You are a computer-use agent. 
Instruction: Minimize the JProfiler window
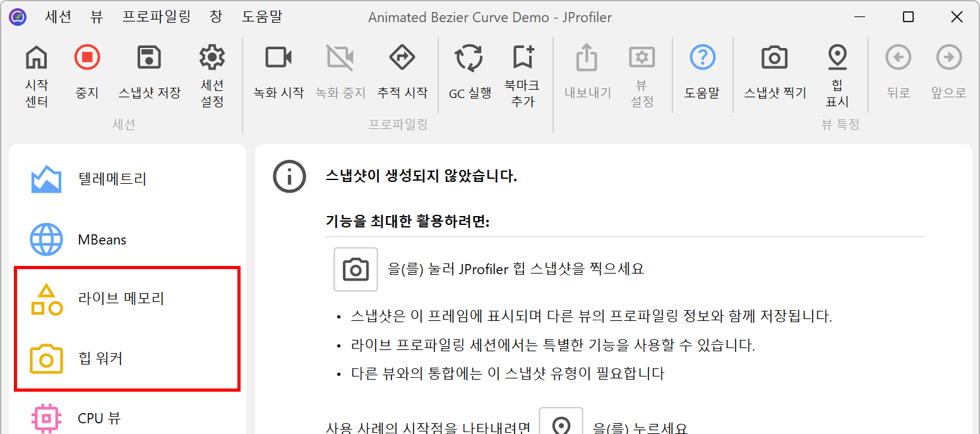coord(860,17)
